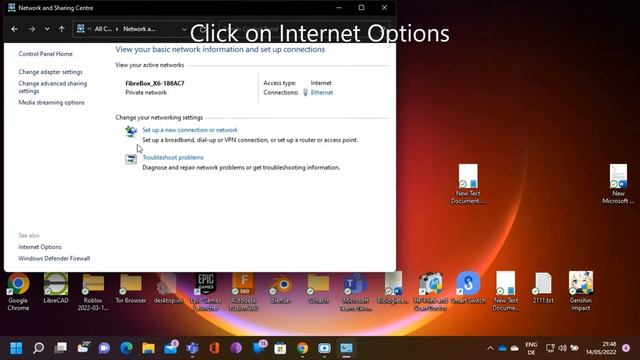Select the Microsoft Teams desktop icon

point(356,291)
